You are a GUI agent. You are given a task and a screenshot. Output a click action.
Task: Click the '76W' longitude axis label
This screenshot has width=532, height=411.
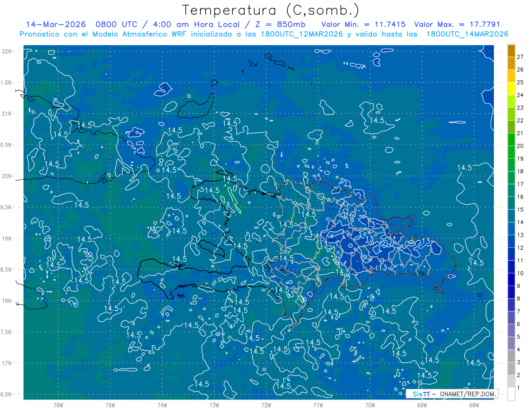(x=58, y=405)
